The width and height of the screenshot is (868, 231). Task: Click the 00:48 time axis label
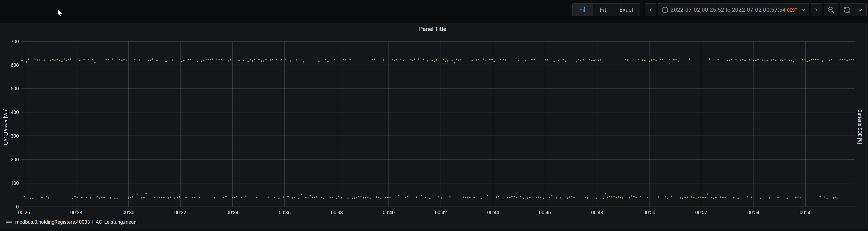click(x=597, y=213)
